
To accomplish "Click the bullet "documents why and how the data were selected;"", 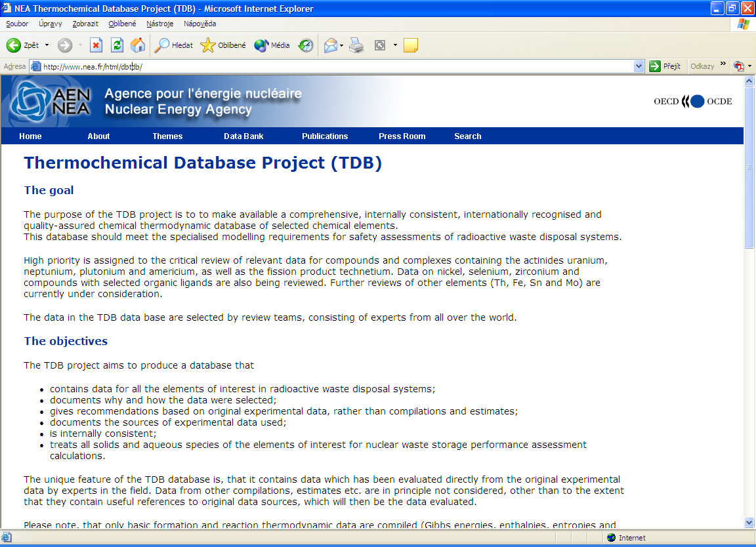I will click(163, 400).
